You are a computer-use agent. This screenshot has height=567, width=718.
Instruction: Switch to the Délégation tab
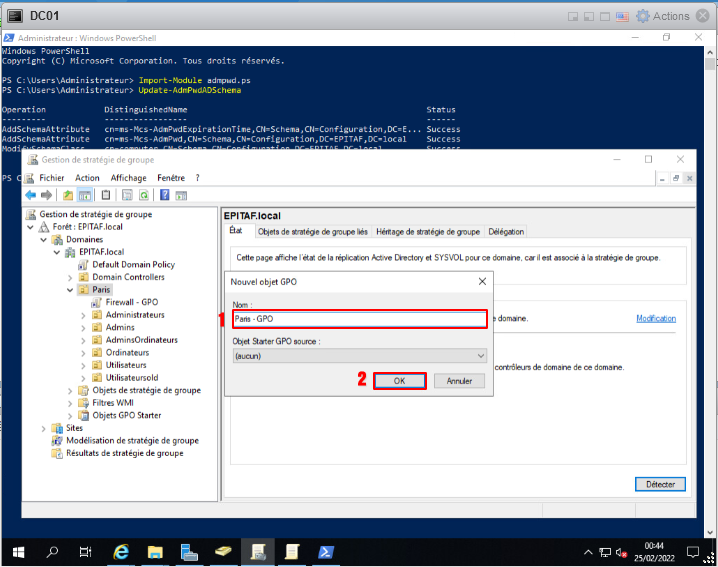507,231
